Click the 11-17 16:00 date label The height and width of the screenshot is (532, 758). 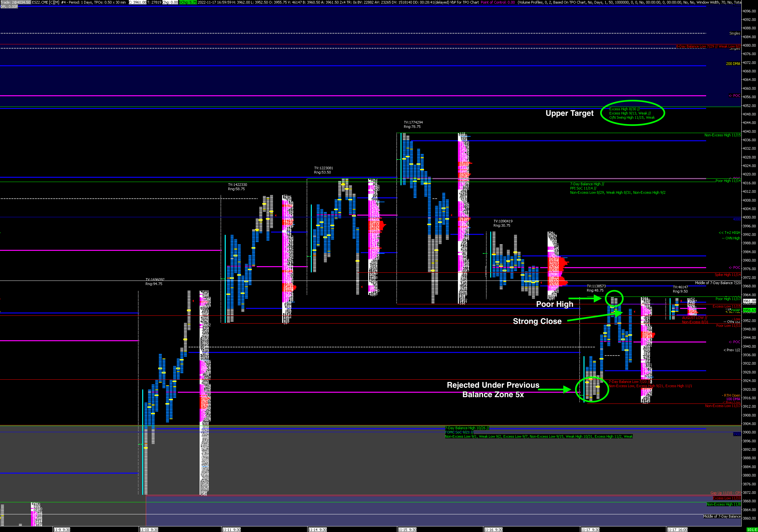point(677,530)
